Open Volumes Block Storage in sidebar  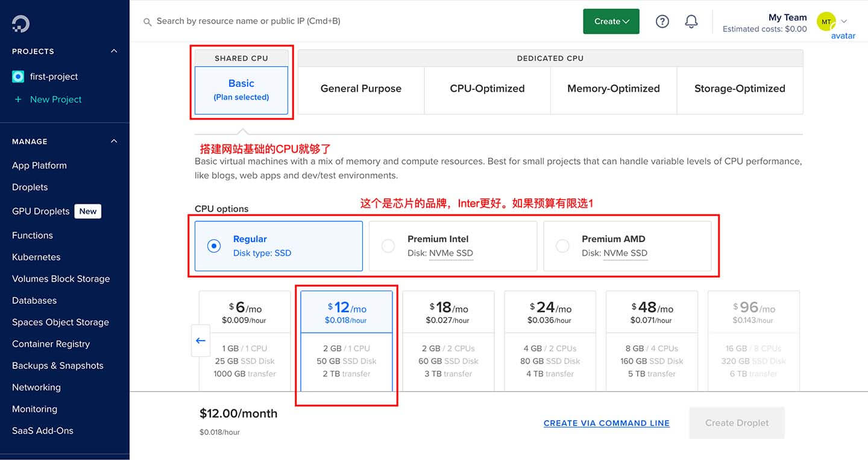click(x=61, y=279)
